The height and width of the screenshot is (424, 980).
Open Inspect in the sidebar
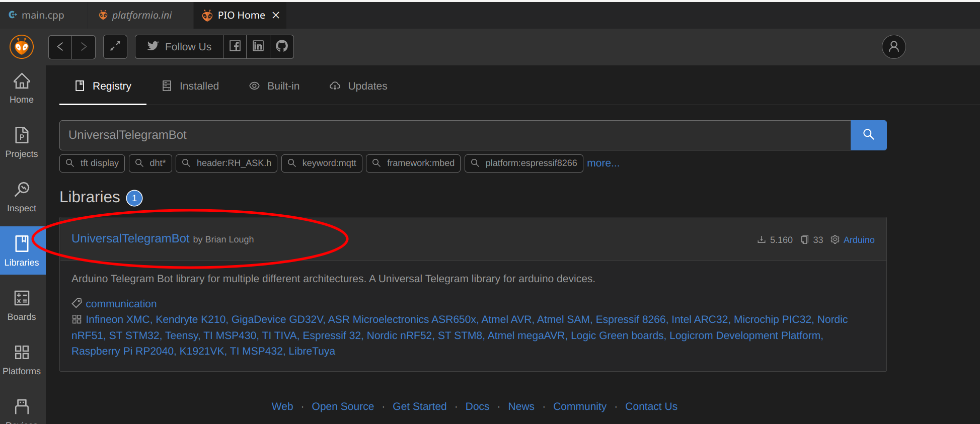(x=22, y=197)
